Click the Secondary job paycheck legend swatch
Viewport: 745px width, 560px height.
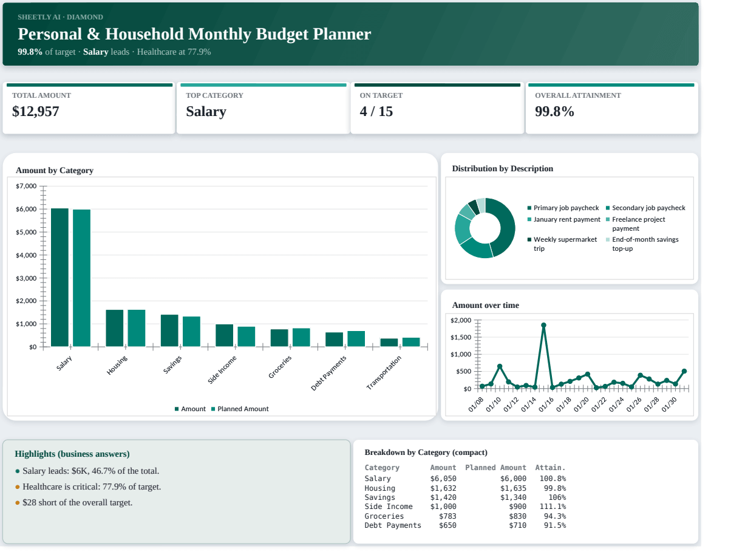pos(608,208)
